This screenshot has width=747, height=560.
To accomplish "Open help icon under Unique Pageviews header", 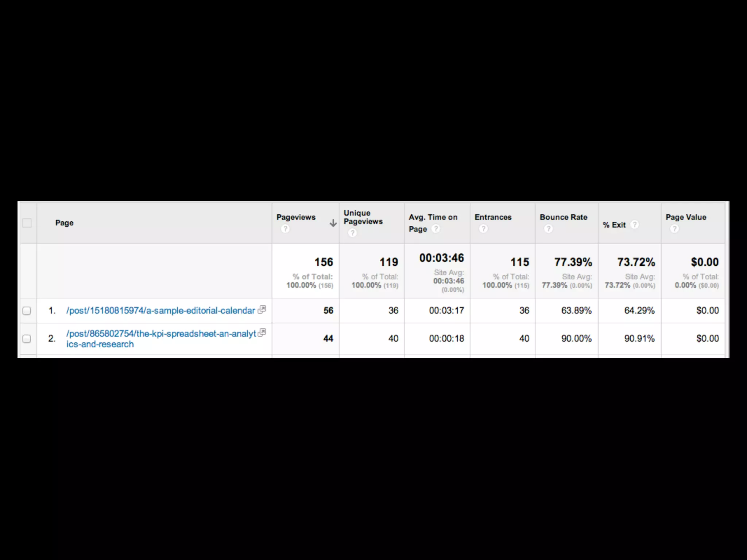I will (x=352, y=233).
